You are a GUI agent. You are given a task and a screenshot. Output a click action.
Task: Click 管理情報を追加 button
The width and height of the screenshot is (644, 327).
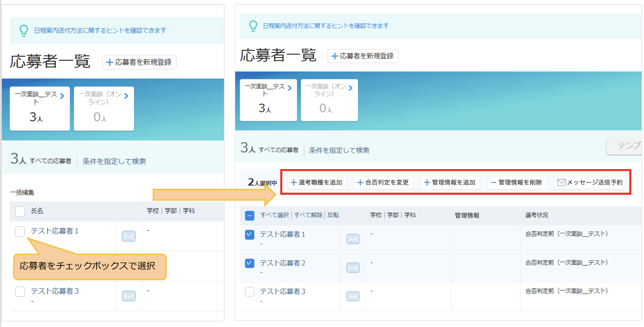coord(450,182)
